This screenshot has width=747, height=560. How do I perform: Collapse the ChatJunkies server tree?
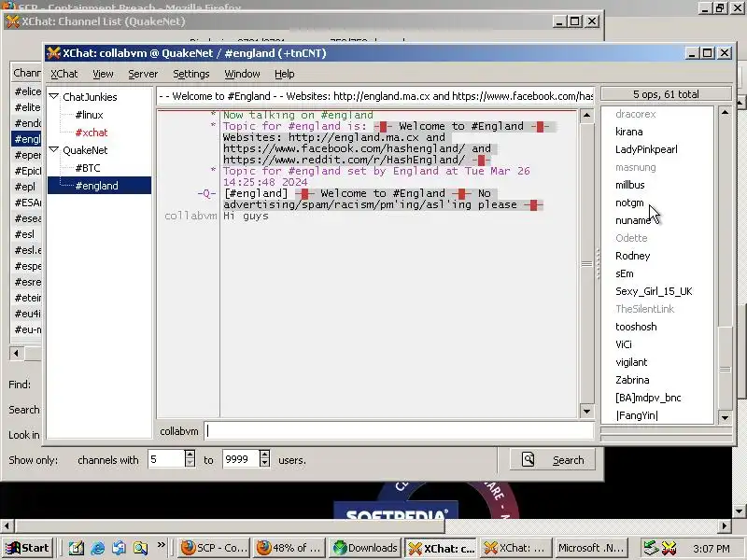pyautogui.click(x=54, y=97)
